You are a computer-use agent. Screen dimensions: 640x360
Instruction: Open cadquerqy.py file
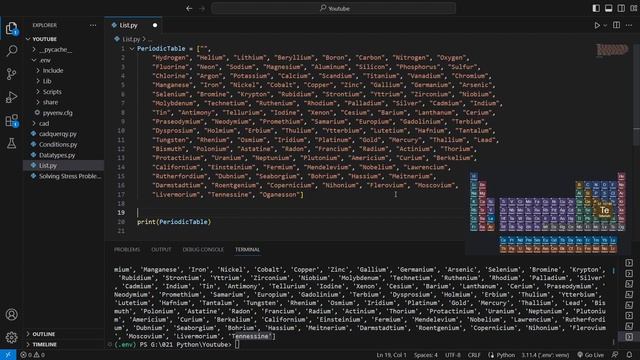[58, 134]
